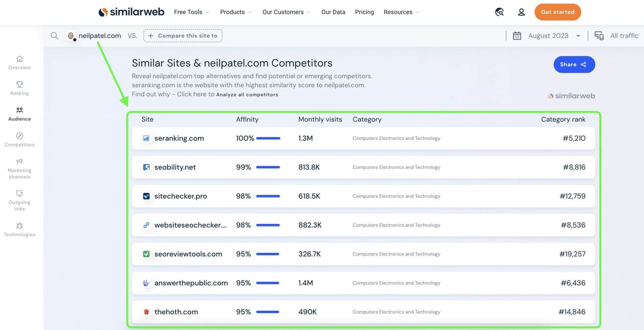Open the August 2023 date dropdown
644x330 pixels.
coord(554,35)
